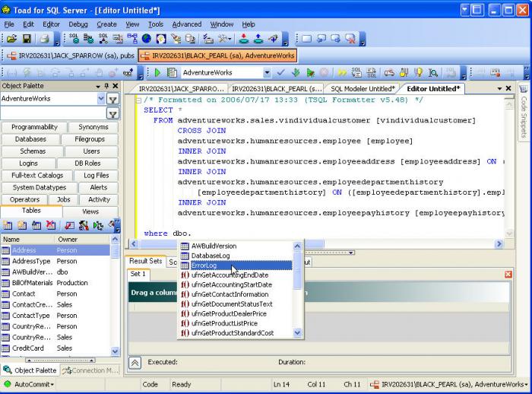The width and height of the screenshot is (532, 394).
Task: Close the Set 1 result tab with red X
Action: pyautogui.click(x=508, y=274)
